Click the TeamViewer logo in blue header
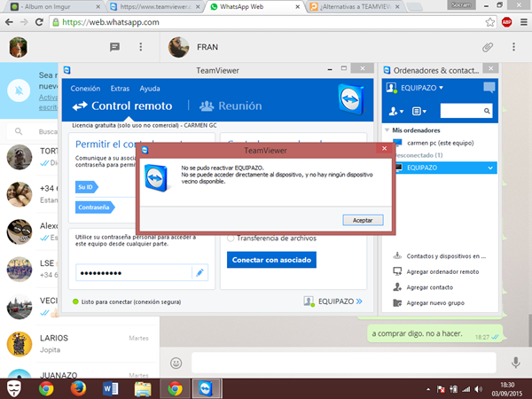 (351, 99)
